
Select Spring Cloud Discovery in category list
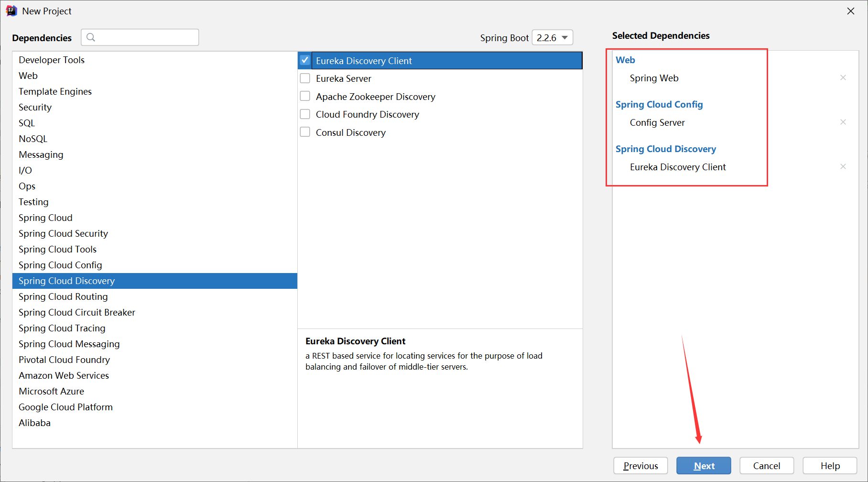click(155, 281)
